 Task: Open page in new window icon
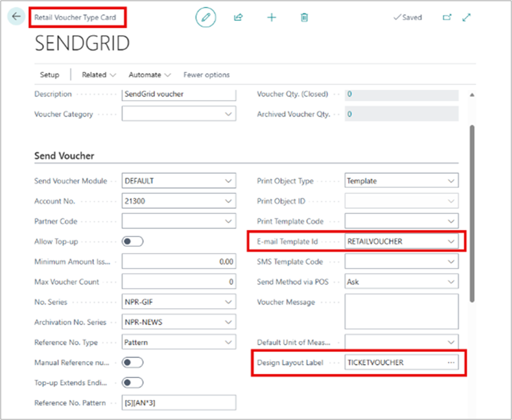tap(447, 17)
